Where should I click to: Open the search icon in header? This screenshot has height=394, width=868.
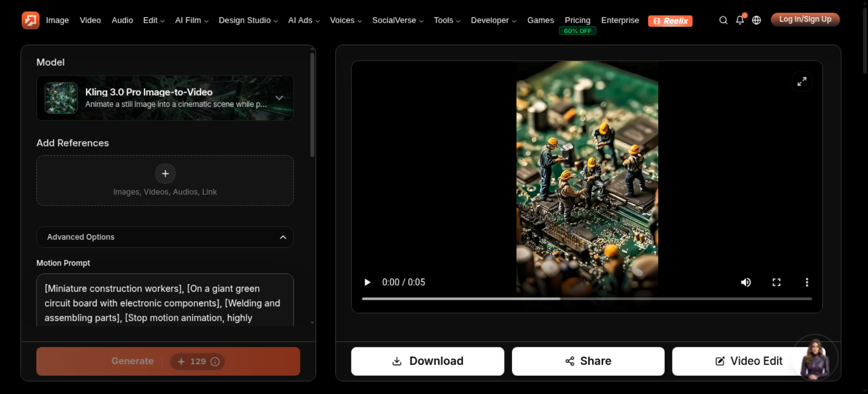(723, 20)
